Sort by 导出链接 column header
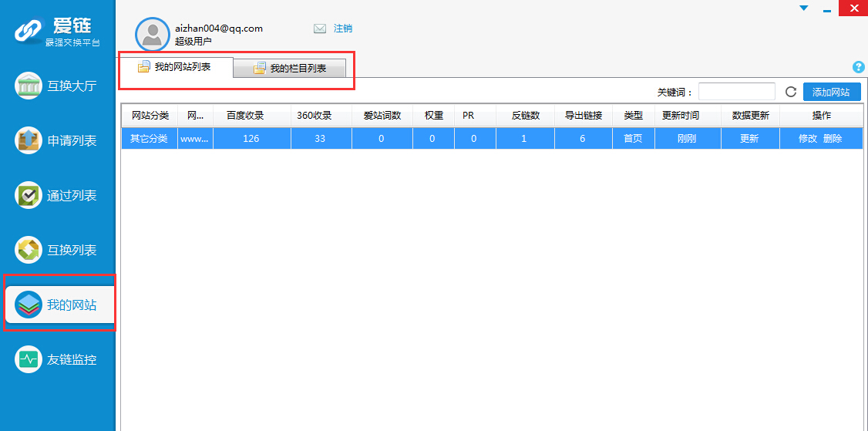The image size is (868, 431). [584, 116]
